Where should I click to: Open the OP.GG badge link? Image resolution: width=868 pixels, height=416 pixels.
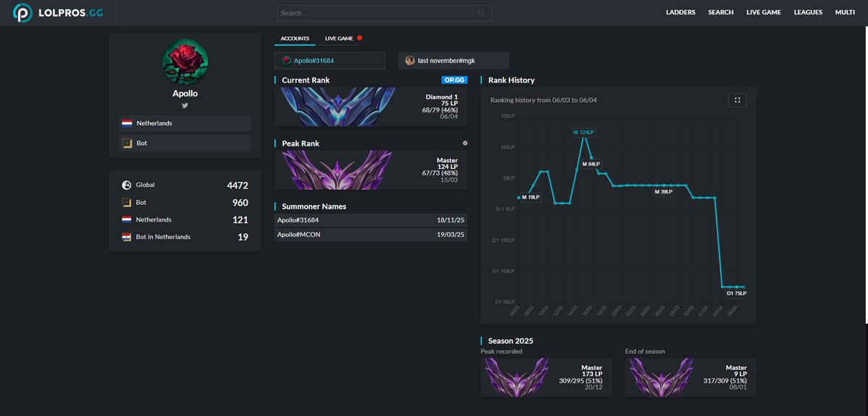(455, 80)
